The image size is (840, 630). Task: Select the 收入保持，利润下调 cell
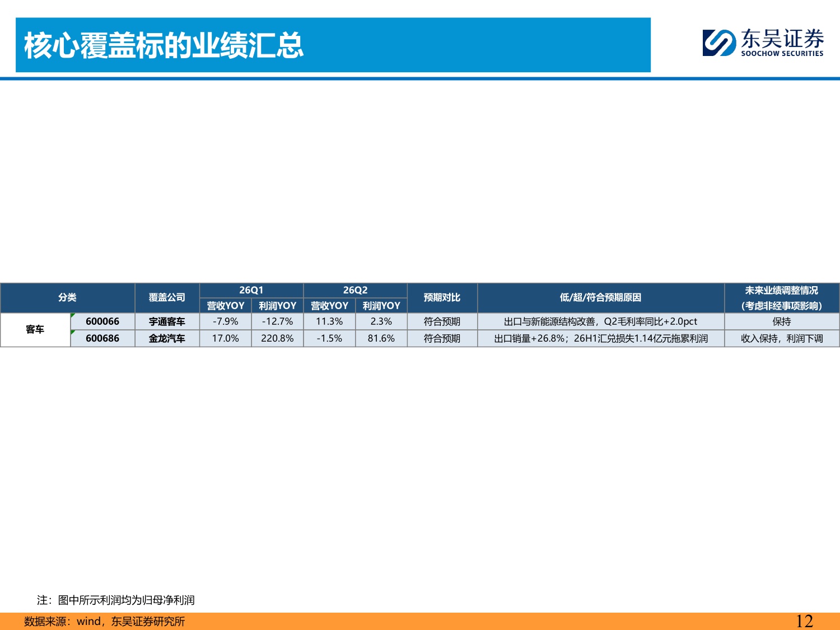(782, 338)
